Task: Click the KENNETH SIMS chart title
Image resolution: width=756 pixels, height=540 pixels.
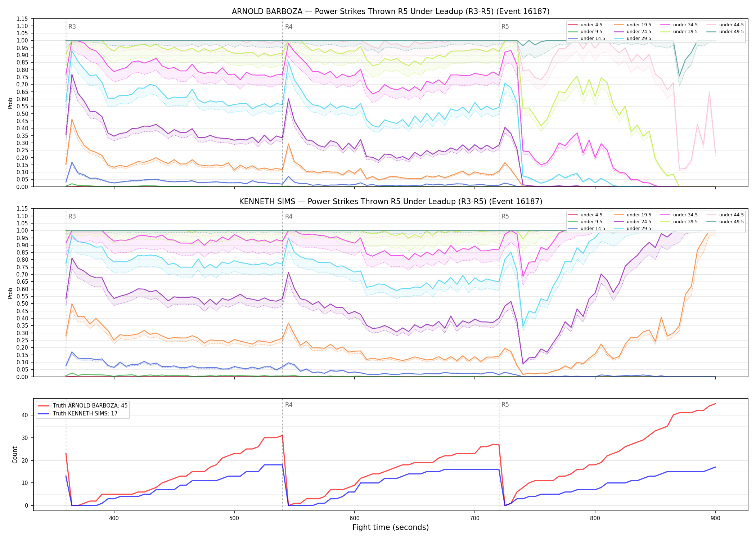Action: [391, 202]
